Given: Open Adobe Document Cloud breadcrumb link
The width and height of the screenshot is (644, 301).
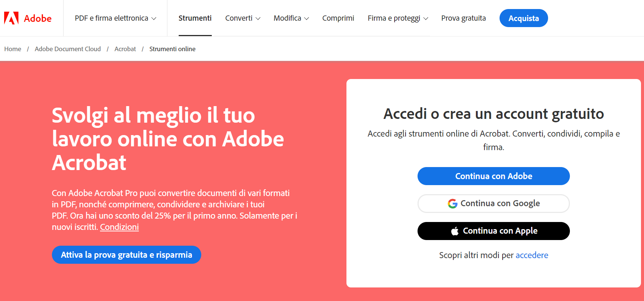Looking at the screenshot, I should pyautogui.click(x=67, y=49).
